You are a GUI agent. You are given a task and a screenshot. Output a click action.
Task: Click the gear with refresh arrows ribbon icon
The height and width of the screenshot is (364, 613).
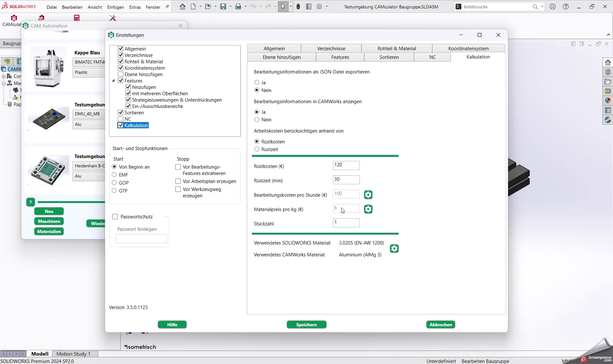(x=41, y=18)
